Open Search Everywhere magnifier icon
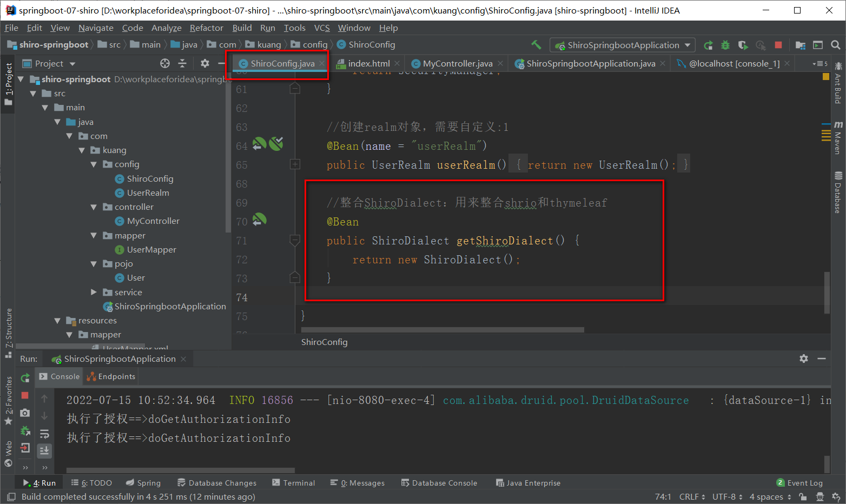The height and width of the screenshot is (504, 846). point(836,45)
